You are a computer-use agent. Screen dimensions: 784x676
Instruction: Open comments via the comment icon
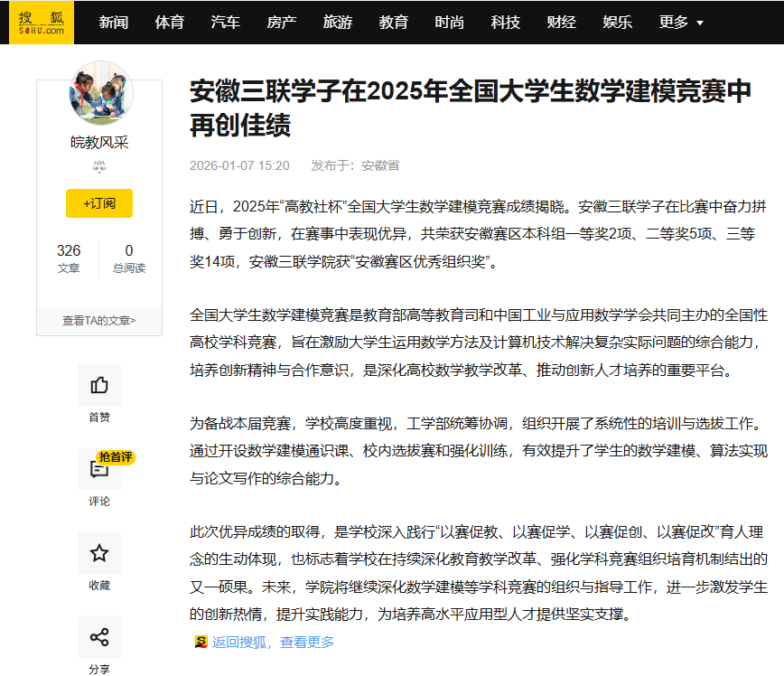[99, 469]
